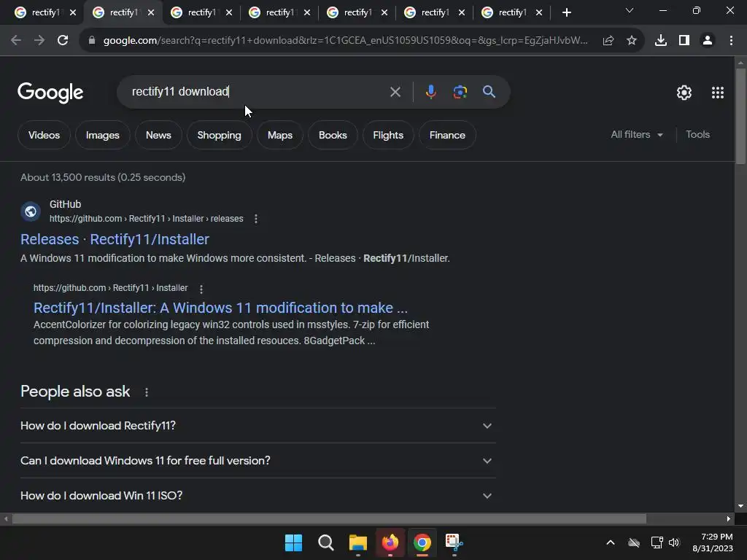Open Rectify11/Installer: A Windows 11 modification link
The image size is (747, 560).
click(220, 308)
